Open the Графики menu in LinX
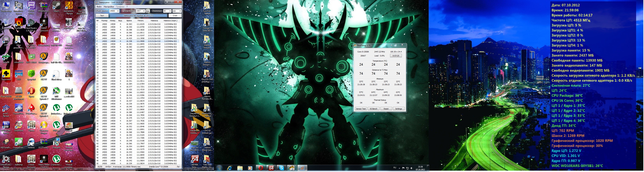This screenshot has height=172, width=644. coord(120,7)
